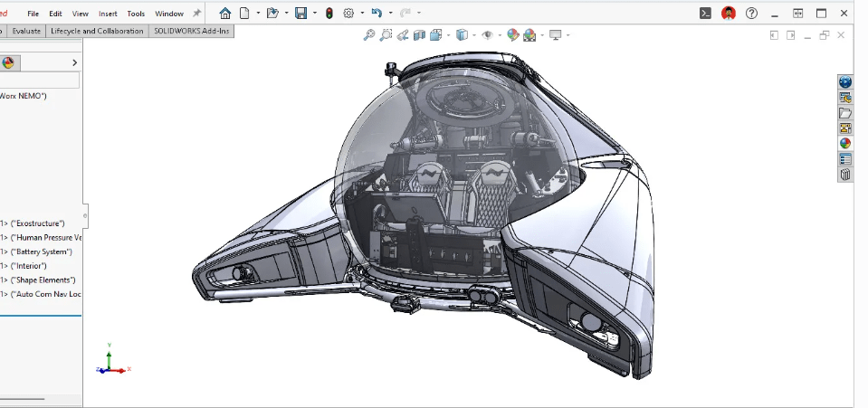Switch to SOLIDWORKS Add-Ins tab
868x408 pixels.
(192, 31)
